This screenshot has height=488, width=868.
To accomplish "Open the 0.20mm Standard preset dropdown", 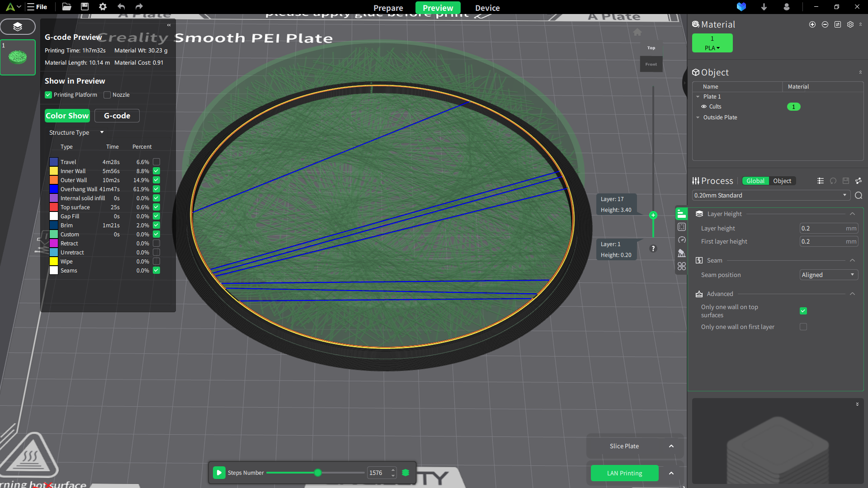I will tap(771, 195).
